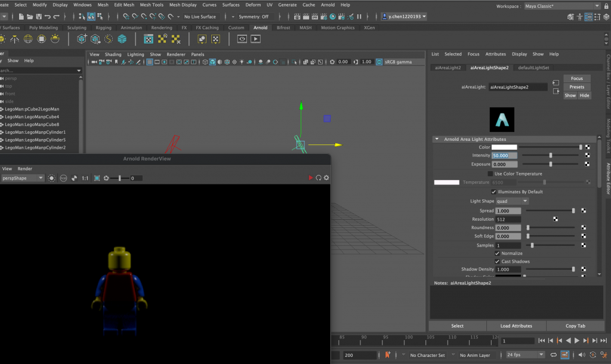
Task: Click the New Scene icon
Action: 21,17
